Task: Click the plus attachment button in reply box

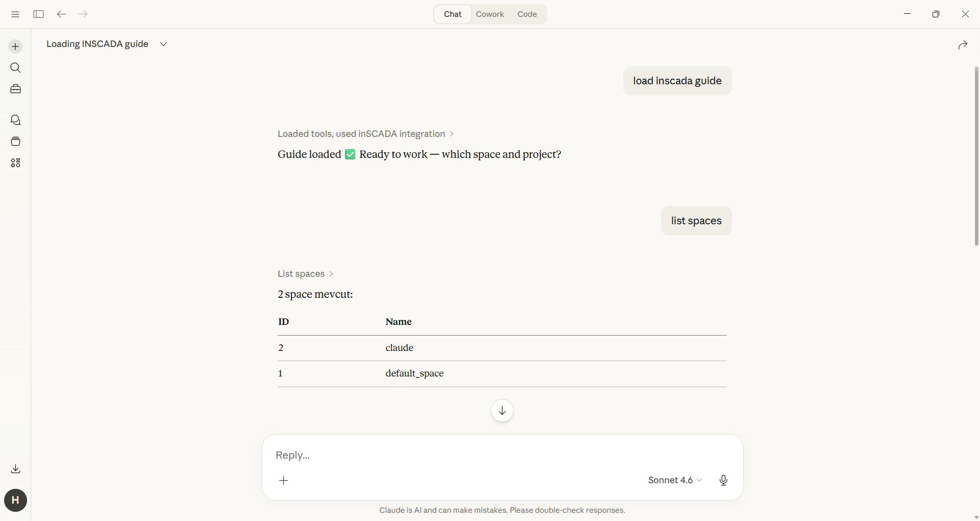Action: 284,480
